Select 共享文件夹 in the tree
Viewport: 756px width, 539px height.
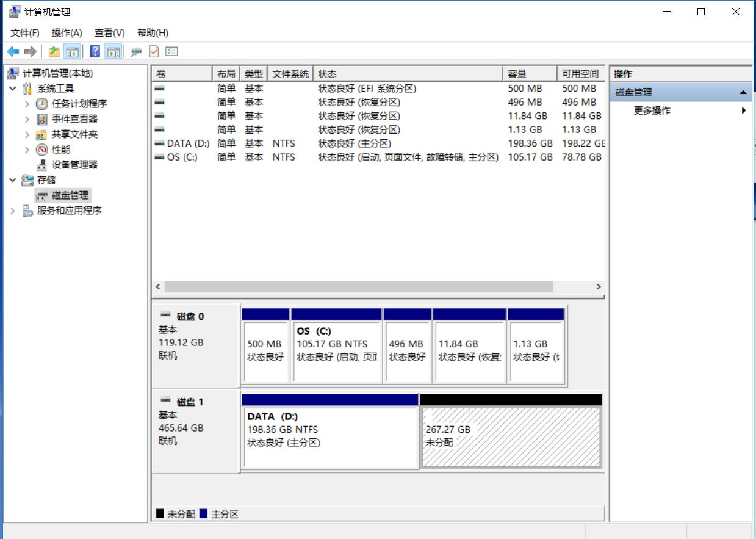tap(74, 134)
